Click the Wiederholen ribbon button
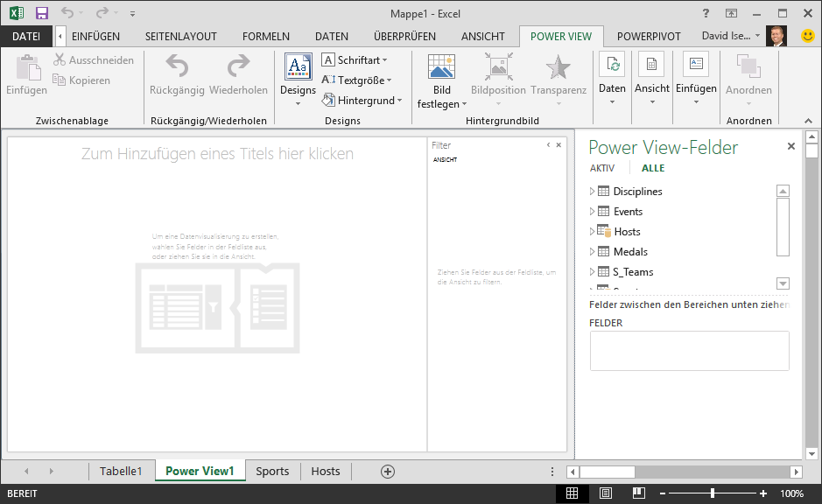The image size is (822, 504). pos(238,75)
